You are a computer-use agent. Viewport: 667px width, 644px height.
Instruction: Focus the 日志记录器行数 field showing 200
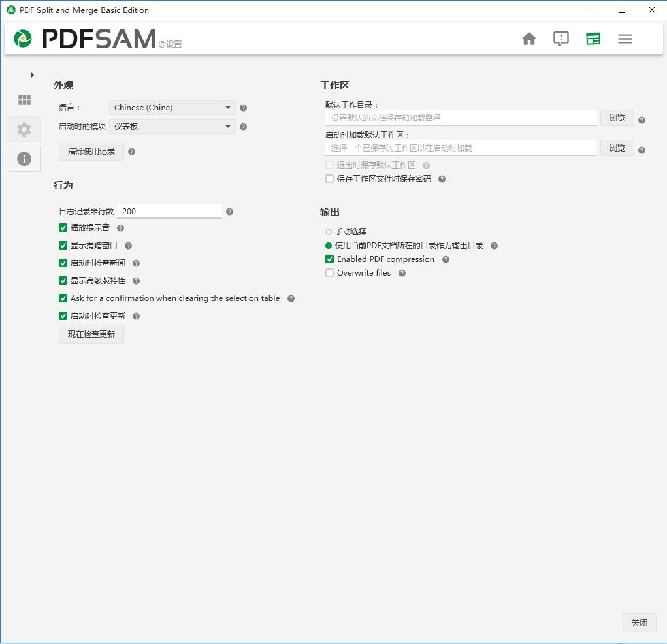(169, 212)
